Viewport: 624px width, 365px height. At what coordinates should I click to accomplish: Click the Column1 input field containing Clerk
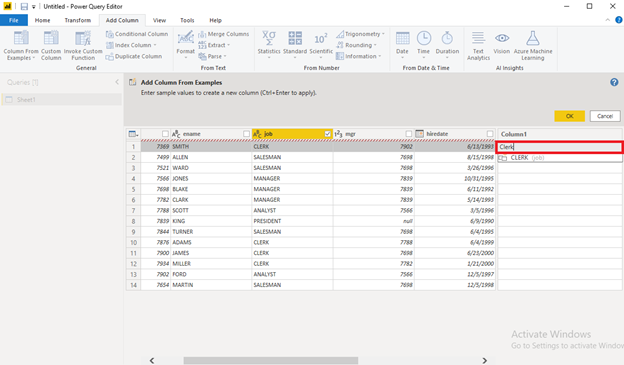point(559,147)
